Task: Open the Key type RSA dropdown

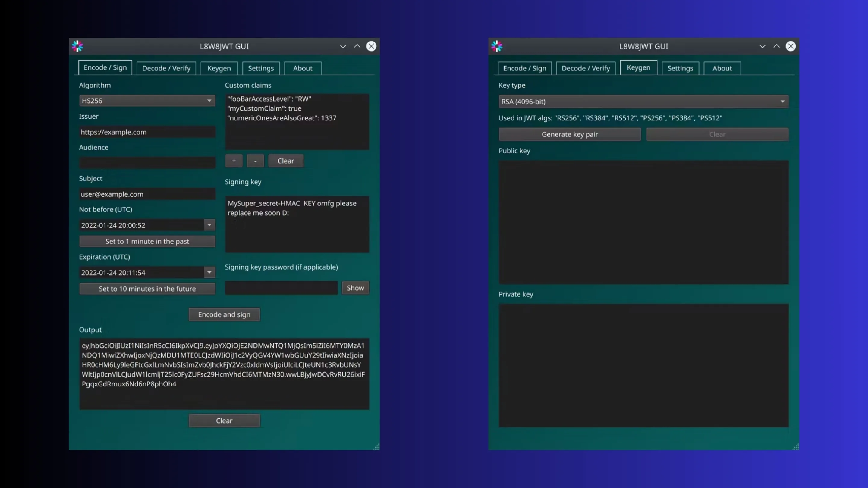Action: tap(643, 102)
